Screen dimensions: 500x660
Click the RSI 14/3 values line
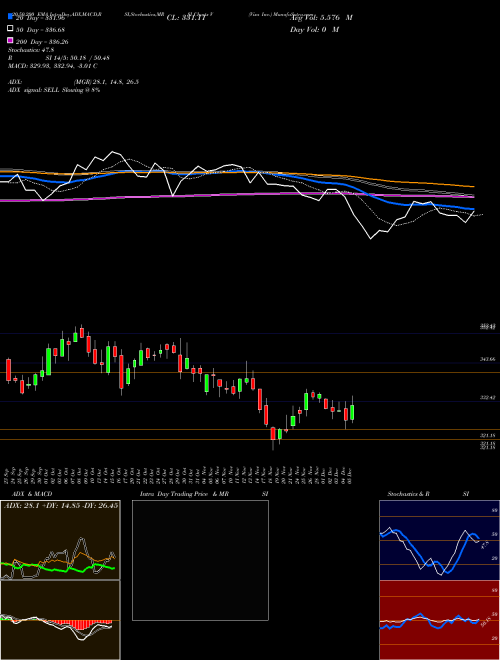(59, 58)
